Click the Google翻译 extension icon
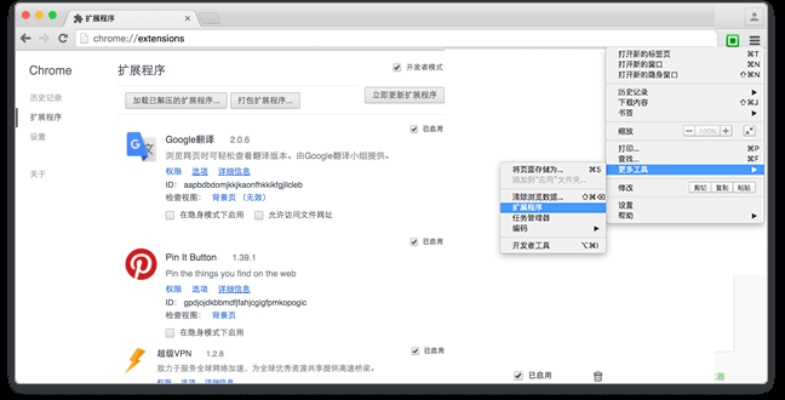This screenshot has width=785, height=400. click(141, 146)
